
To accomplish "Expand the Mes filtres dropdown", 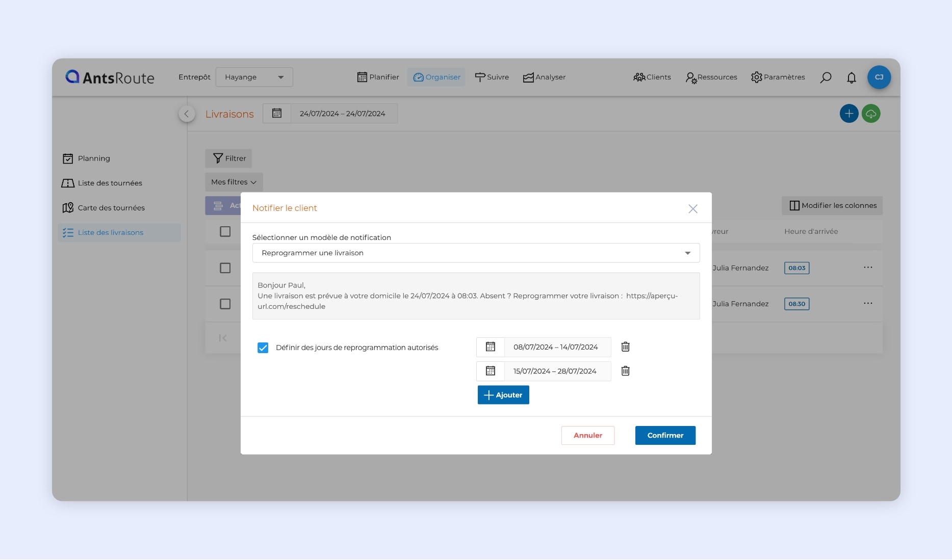I will coord(234,182).
